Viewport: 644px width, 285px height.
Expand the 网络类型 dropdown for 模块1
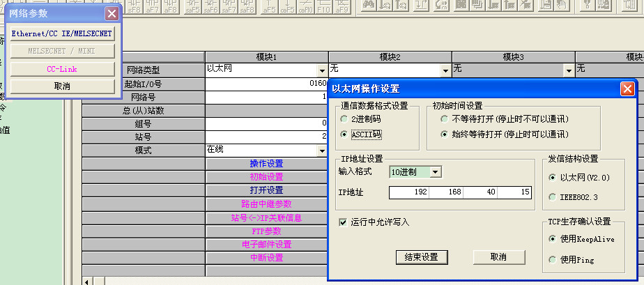[x=321, y=70]
